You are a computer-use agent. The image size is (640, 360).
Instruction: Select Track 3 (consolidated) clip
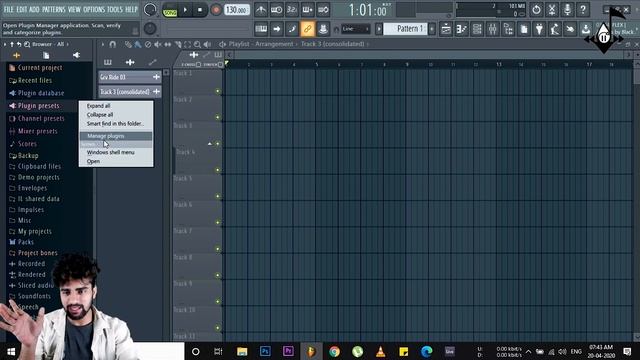click(130, 92)
